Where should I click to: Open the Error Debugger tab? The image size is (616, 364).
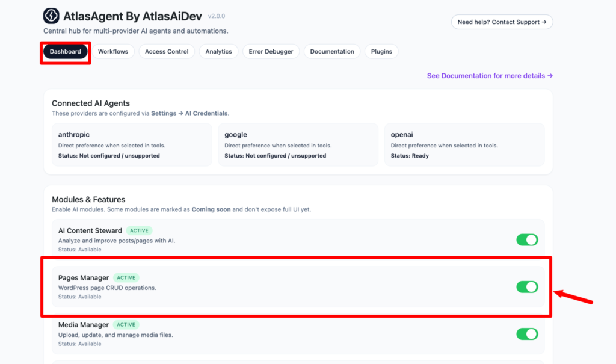point(271,52)
